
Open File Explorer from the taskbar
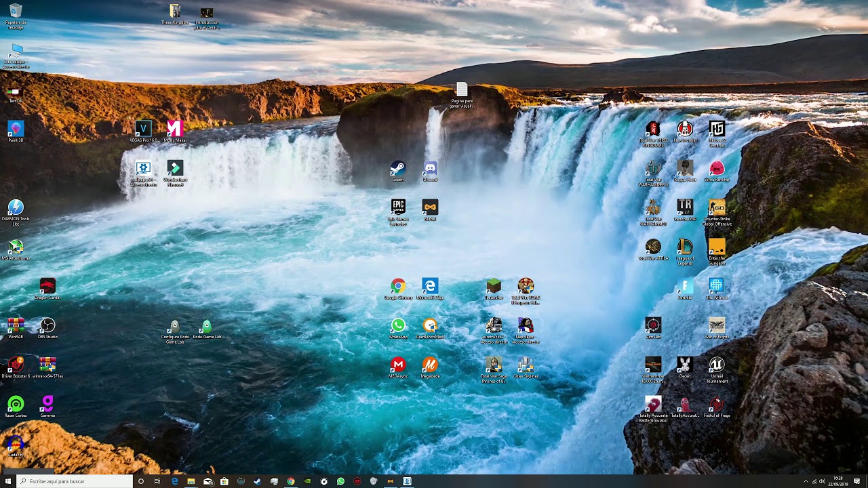[x=191, y=481]
